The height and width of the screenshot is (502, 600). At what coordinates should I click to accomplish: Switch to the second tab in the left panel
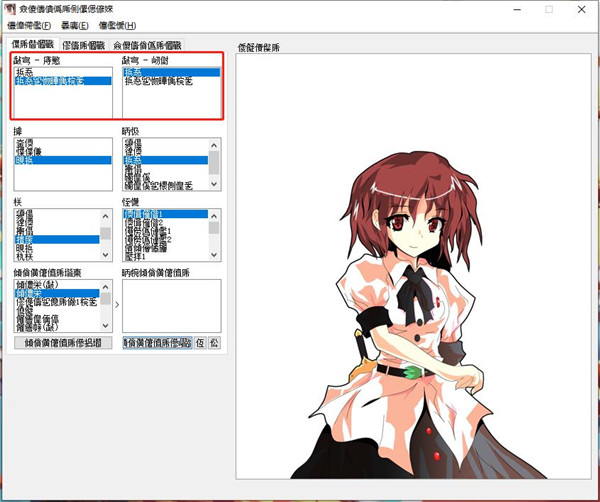point(85,45)
